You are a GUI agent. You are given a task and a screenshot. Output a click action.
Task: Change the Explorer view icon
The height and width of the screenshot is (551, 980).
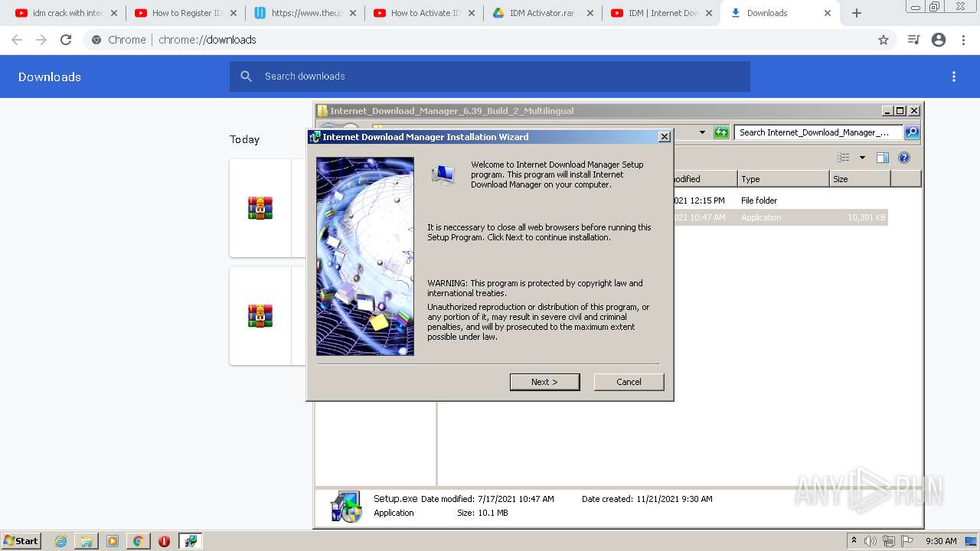point(844,158)
